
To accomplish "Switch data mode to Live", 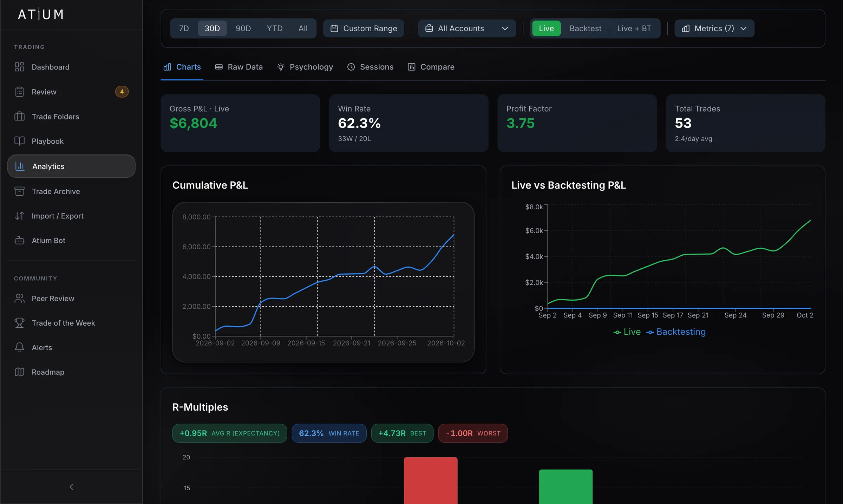I will point(546,28).
